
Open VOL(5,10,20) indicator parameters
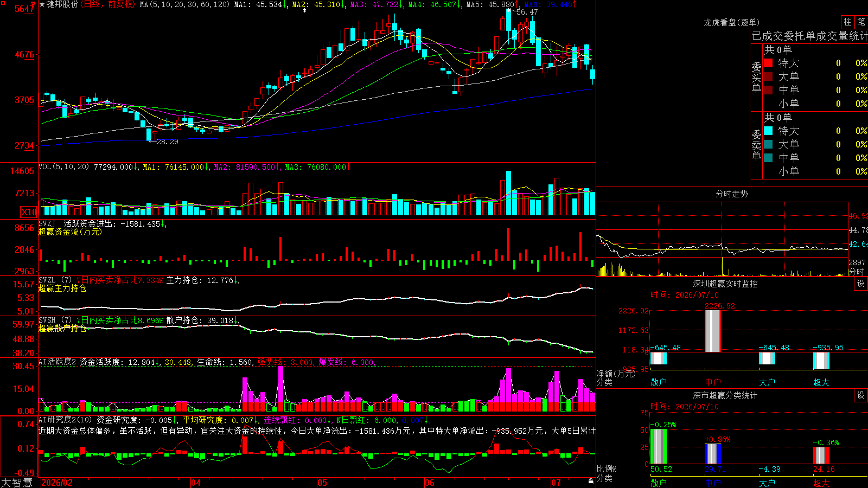[63, 167]
